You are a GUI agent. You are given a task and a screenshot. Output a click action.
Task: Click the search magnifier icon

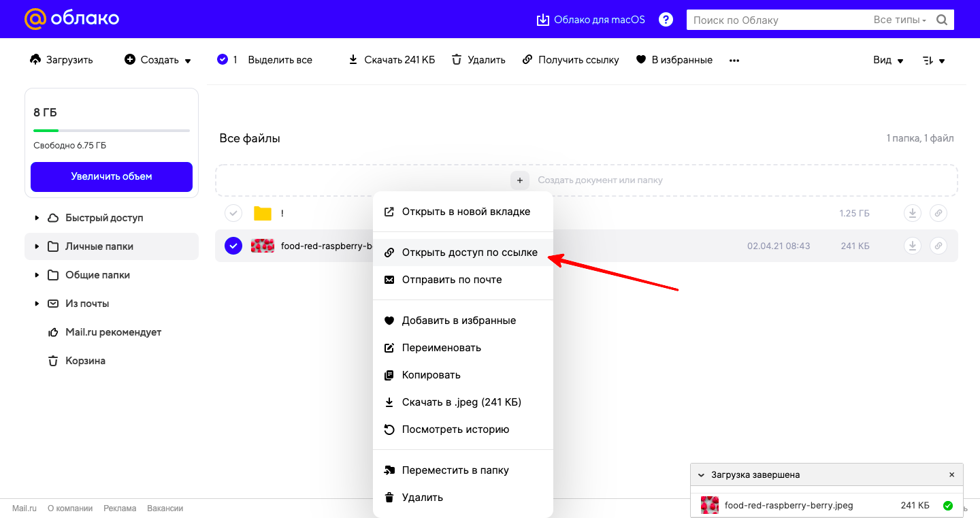[942, 20]
